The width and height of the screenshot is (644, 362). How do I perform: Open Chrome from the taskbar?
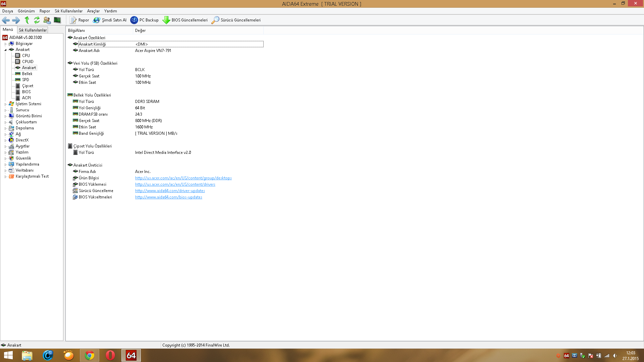90,355
